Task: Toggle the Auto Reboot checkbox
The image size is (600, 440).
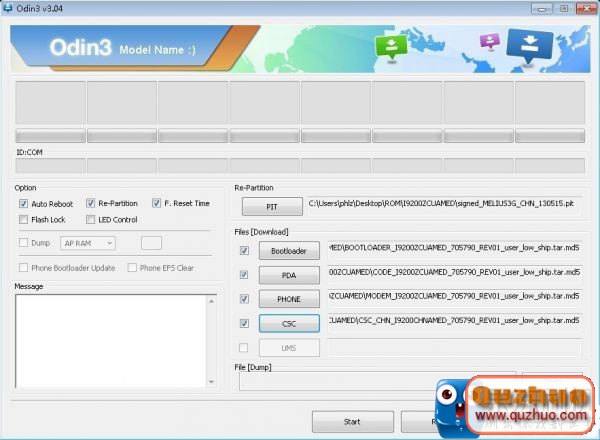Action: (x=23, y=204)
